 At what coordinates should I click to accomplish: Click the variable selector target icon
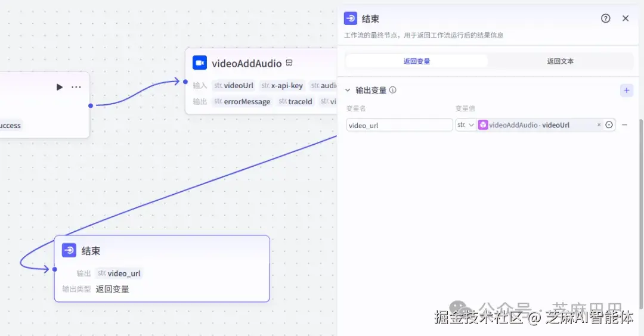coord(609,125)
